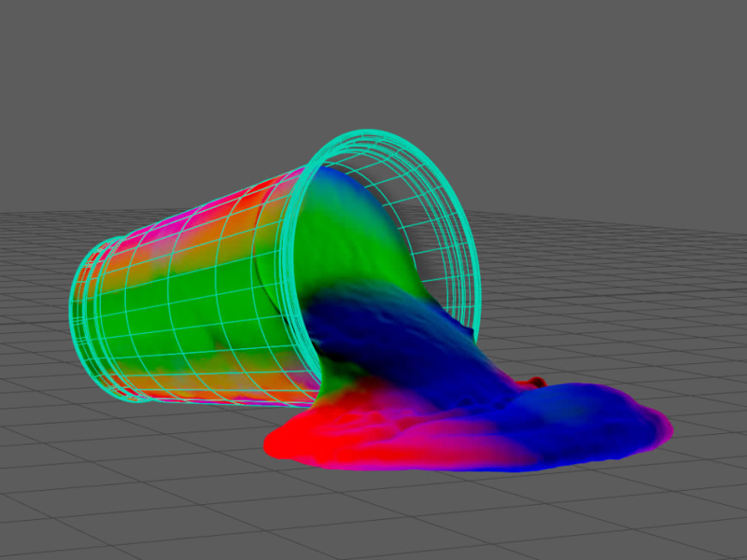Viewport: 747px width, 560px height.
Task: Select the fluid simulation mesh
Action: [420, 420]
